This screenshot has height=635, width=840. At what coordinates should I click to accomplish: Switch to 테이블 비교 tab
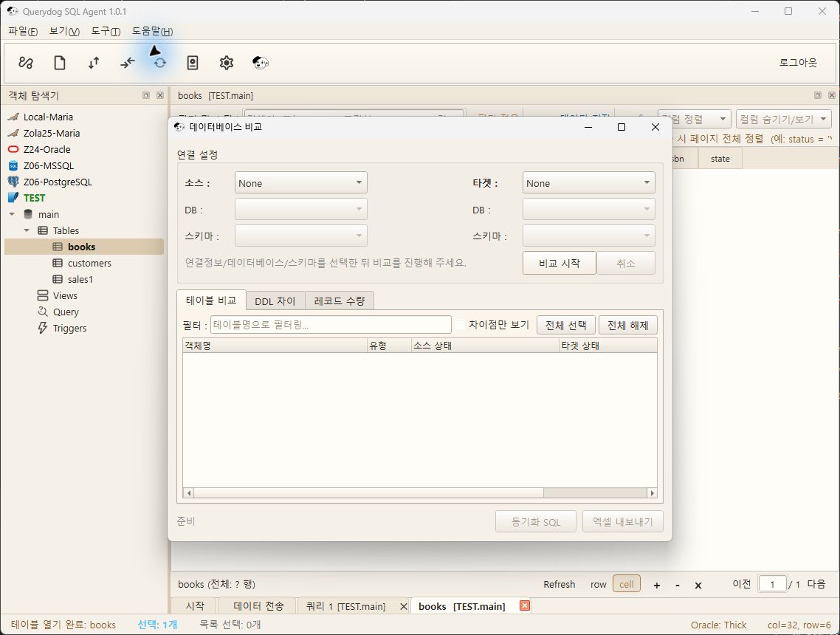[x=211, y=300]
